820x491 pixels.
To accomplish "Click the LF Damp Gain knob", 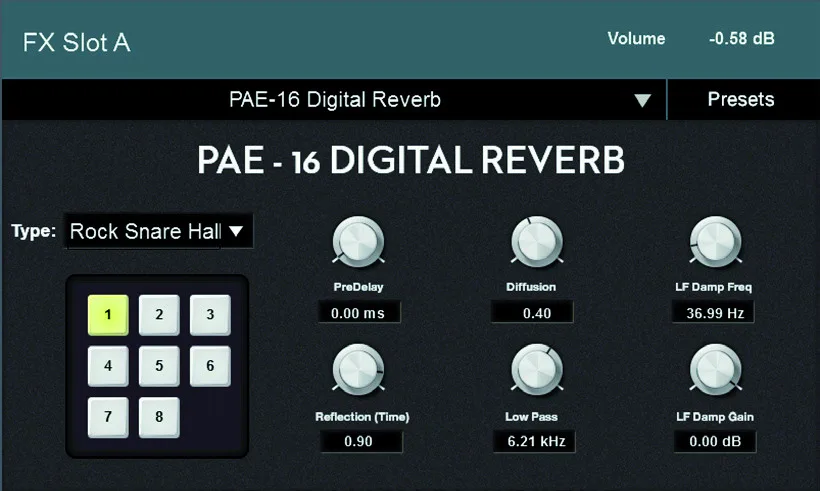I will [715, 370].
